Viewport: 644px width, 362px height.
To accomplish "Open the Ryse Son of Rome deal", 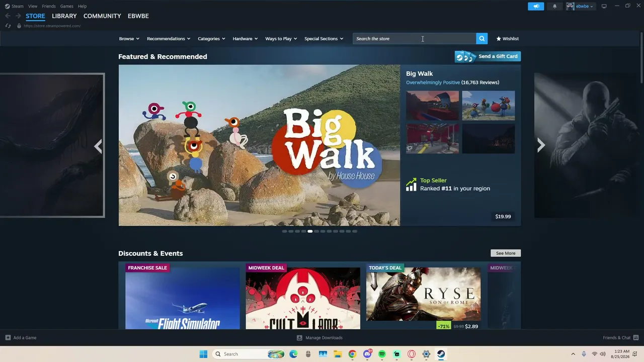I will [x=423, y=294].
